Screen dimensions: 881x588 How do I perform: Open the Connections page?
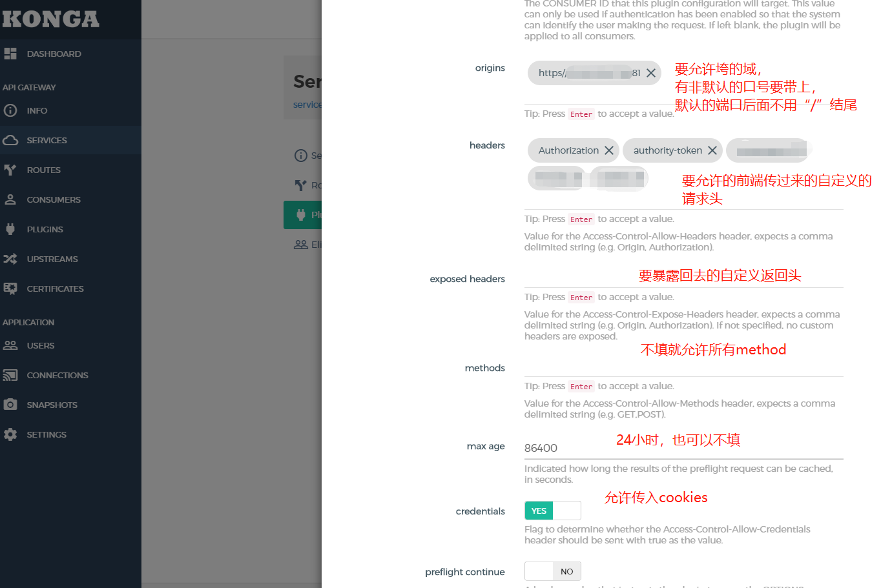click(57, 375)
